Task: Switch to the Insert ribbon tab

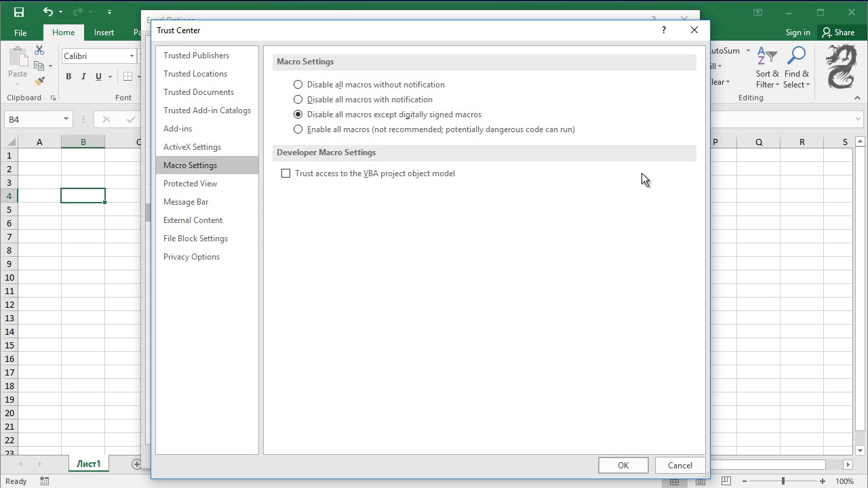Action: pos(104,33)
